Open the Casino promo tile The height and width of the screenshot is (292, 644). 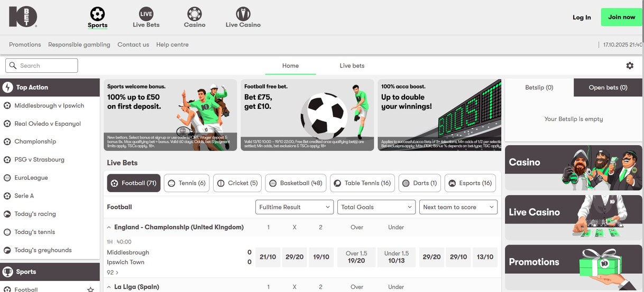(574, 168)
